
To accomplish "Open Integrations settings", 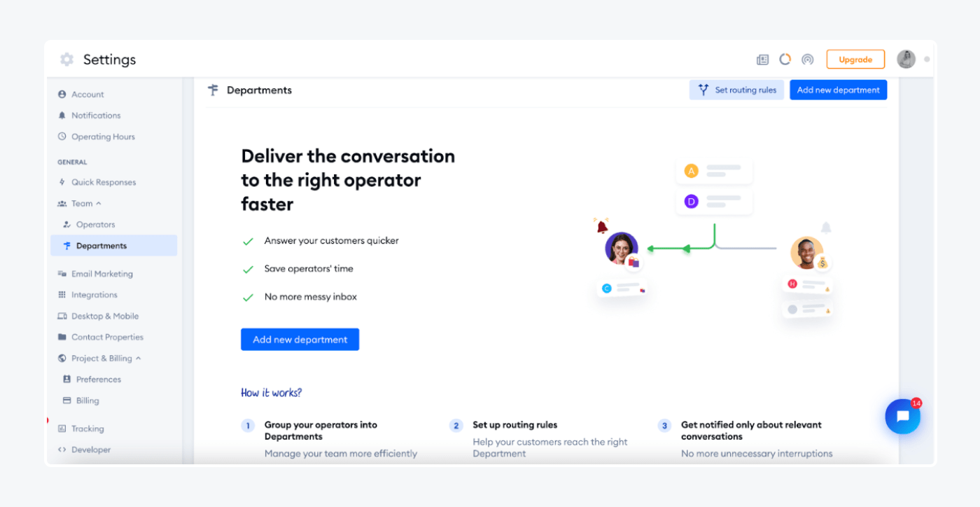I will point(94,295).
